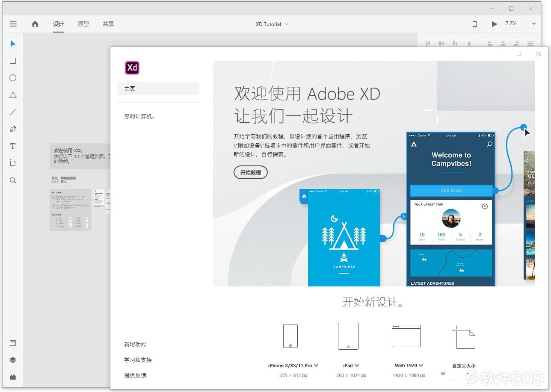Click the 开始新设计。 heading
This screenshot has width=551, height=392.
pos(374,302)
